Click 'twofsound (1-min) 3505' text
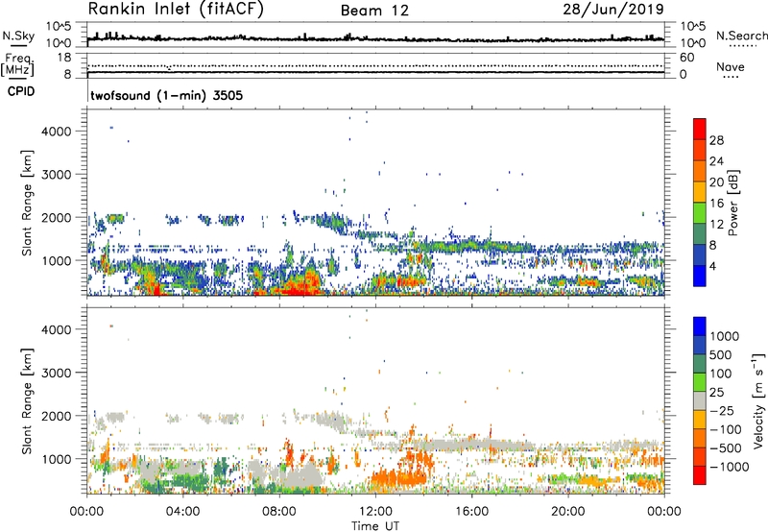This screenshot has height=532, width=768. click(166, 95)
